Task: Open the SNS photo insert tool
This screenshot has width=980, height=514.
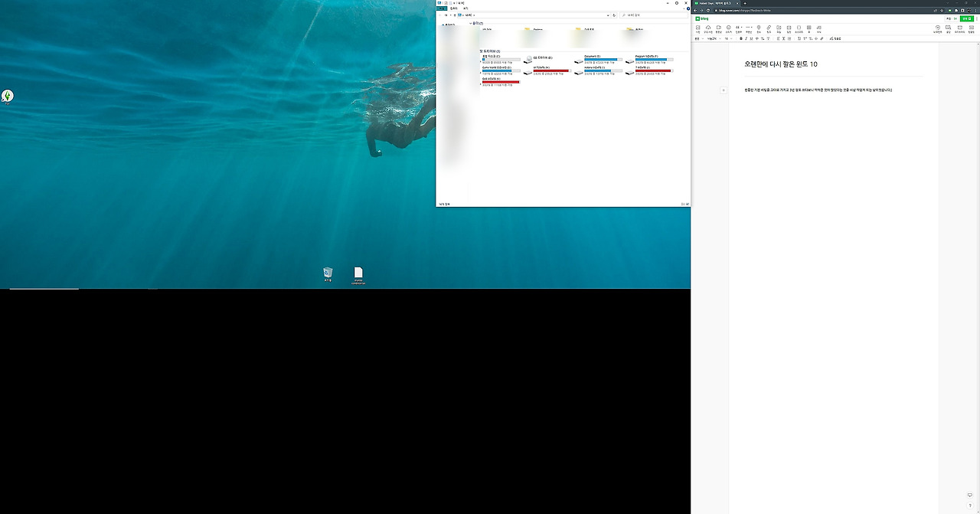Action: (x=708, y=29)
